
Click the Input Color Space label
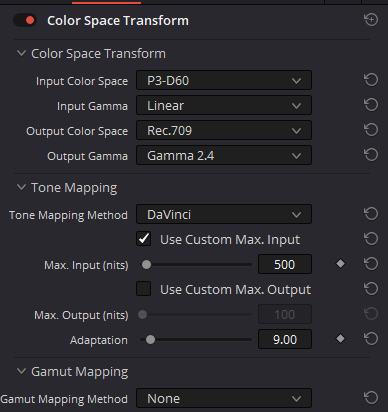[x=82, y=81]
